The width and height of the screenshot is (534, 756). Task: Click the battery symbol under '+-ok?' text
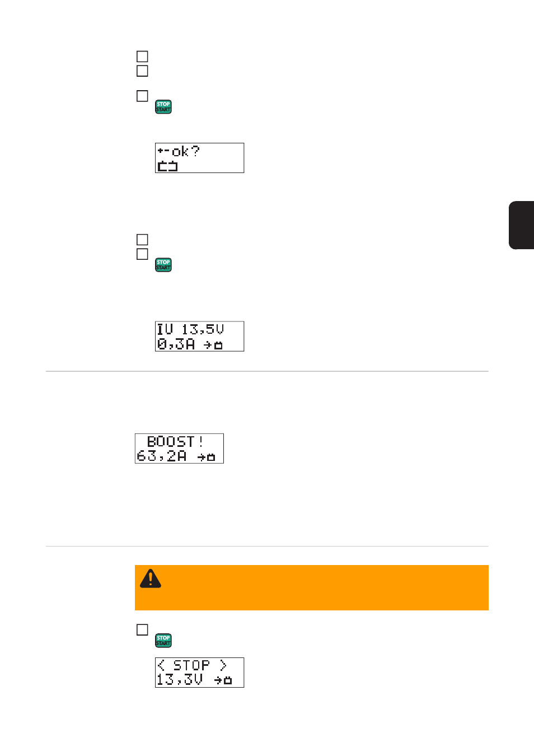(x=167, y=166)
